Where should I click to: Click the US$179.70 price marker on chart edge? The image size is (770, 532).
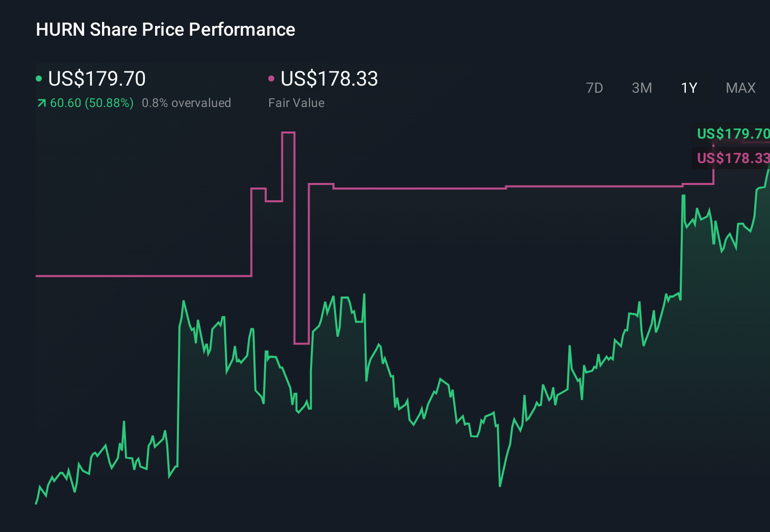tap(733, 134)
